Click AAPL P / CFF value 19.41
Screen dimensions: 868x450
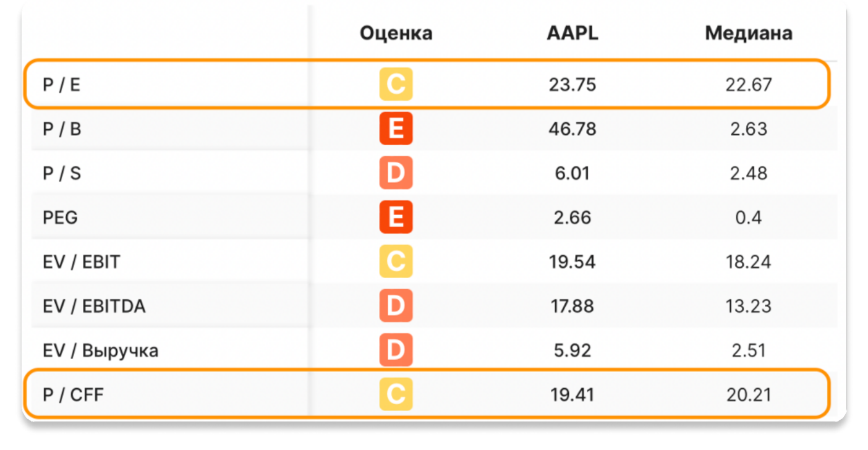point(572,395)
